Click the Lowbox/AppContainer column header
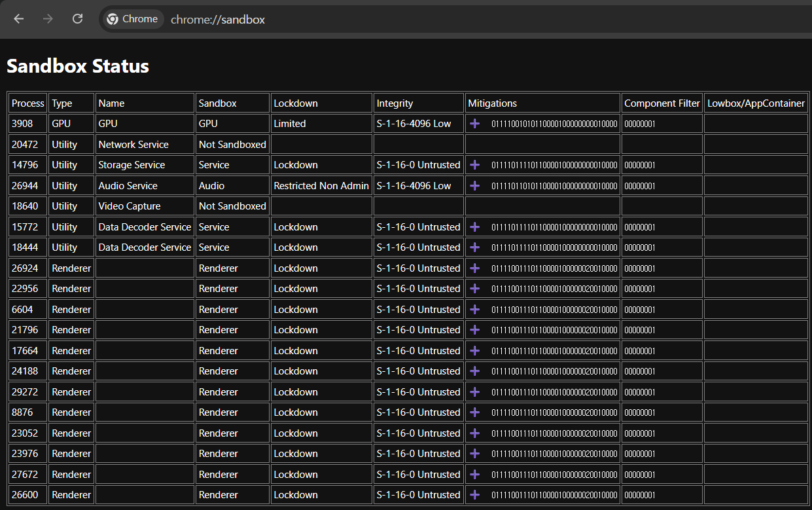The height and width of the screenshot is (510, 812). click(x=756, y=103)
